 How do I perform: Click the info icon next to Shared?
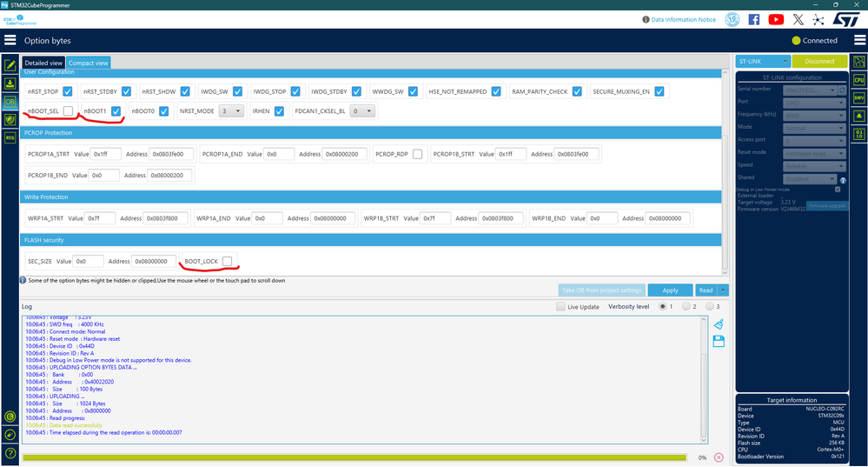click(843, 181)
